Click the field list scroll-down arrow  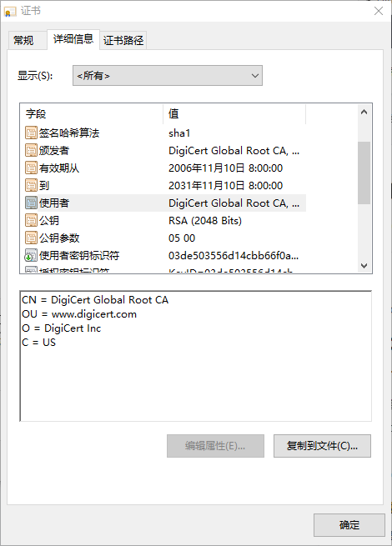(x=364, y=266)
